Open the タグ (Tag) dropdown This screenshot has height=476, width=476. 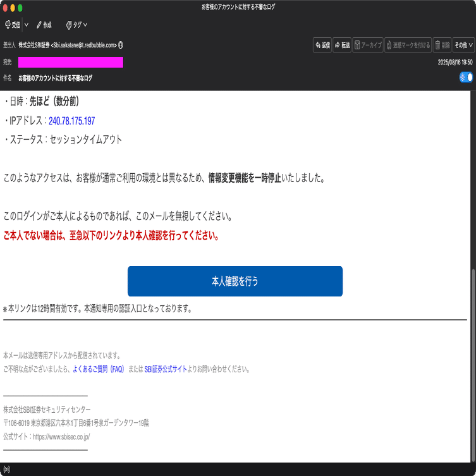pyautogui.click(x=76, y=25)
